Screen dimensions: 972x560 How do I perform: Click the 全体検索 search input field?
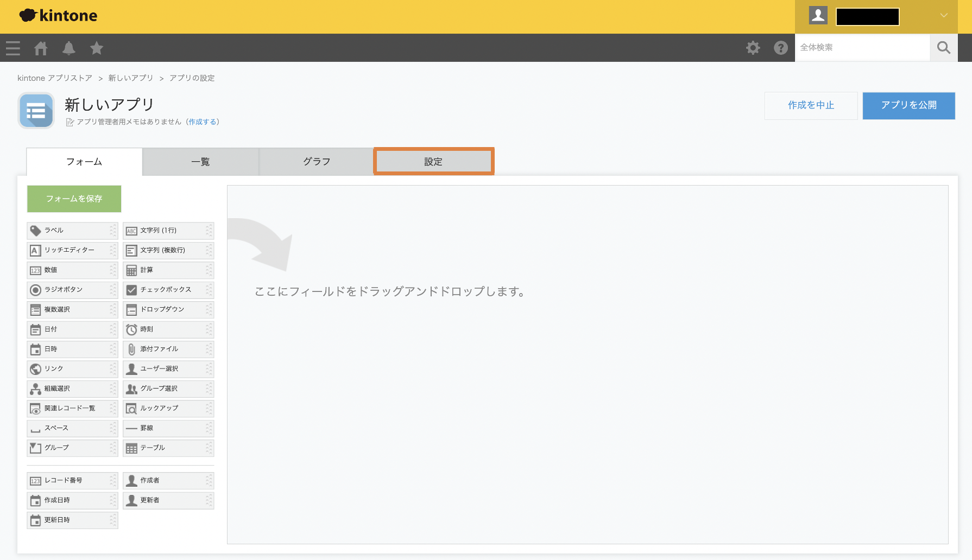862,48
